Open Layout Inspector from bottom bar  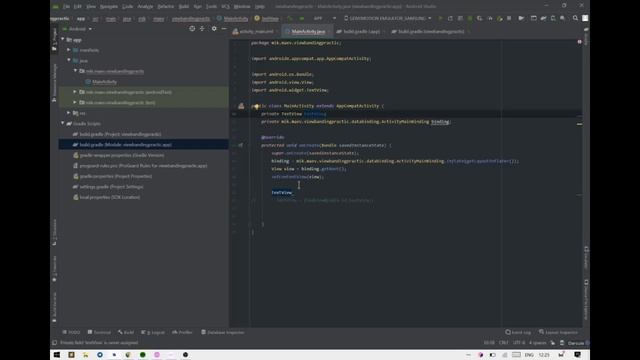coord(558,332)
